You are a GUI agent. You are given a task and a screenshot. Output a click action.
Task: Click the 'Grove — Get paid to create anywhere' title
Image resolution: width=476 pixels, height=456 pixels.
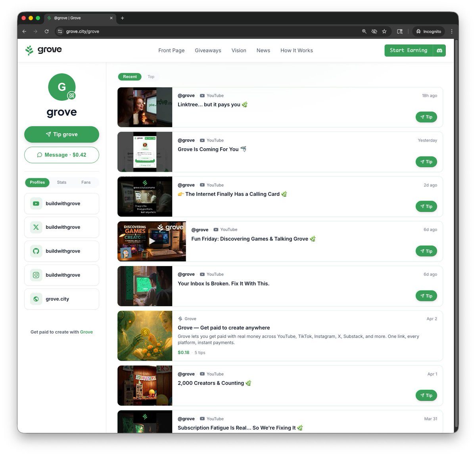coord(224,328)
